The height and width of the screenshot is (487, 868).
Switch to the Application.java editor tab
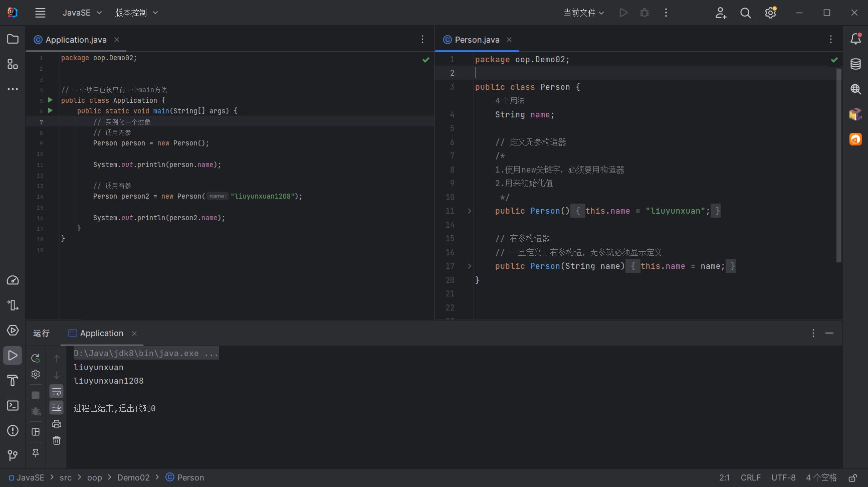pyautogui.click(x=76, y=40)
